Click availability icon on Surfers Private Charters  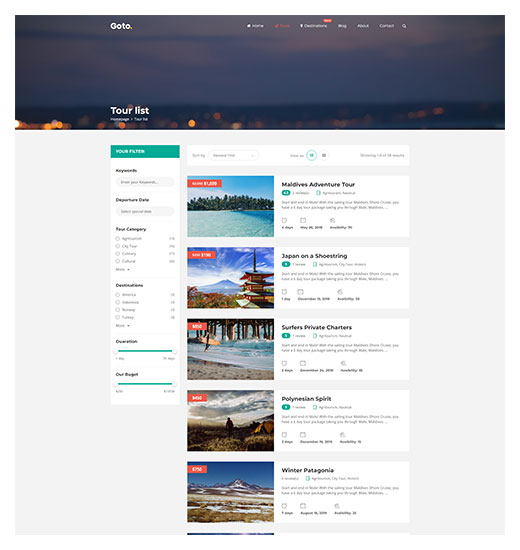pos(343,363)
